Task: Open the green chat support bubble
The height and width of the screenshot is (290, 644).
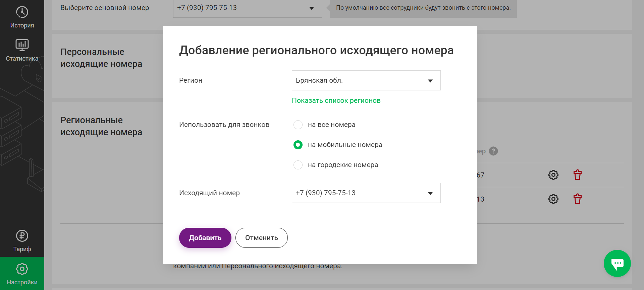Action: [617, 263]
